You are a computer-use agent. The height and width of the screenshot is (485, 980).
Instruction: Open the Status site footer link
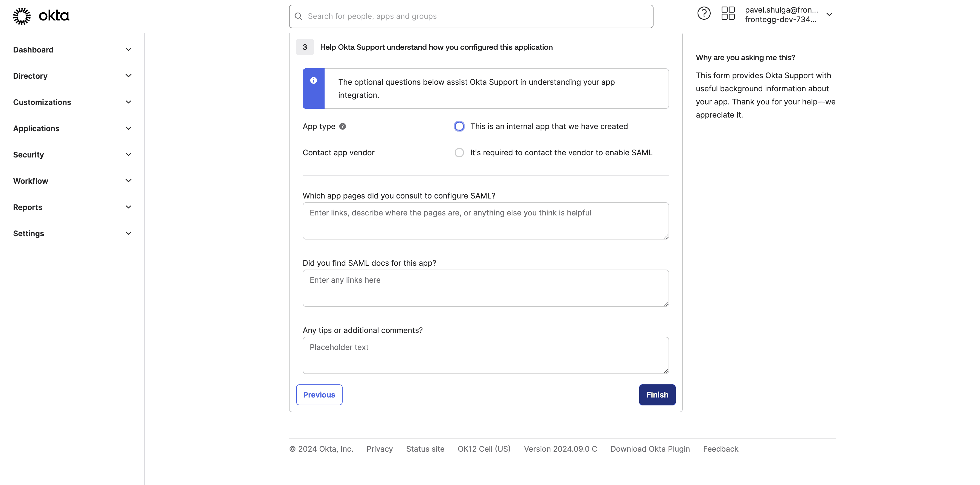(425, 449)
